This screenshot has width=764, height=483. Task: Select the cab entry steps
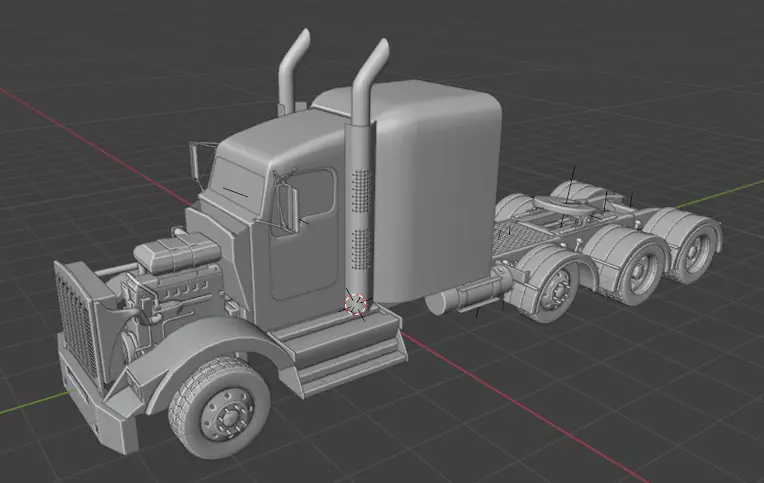[344, 351]
